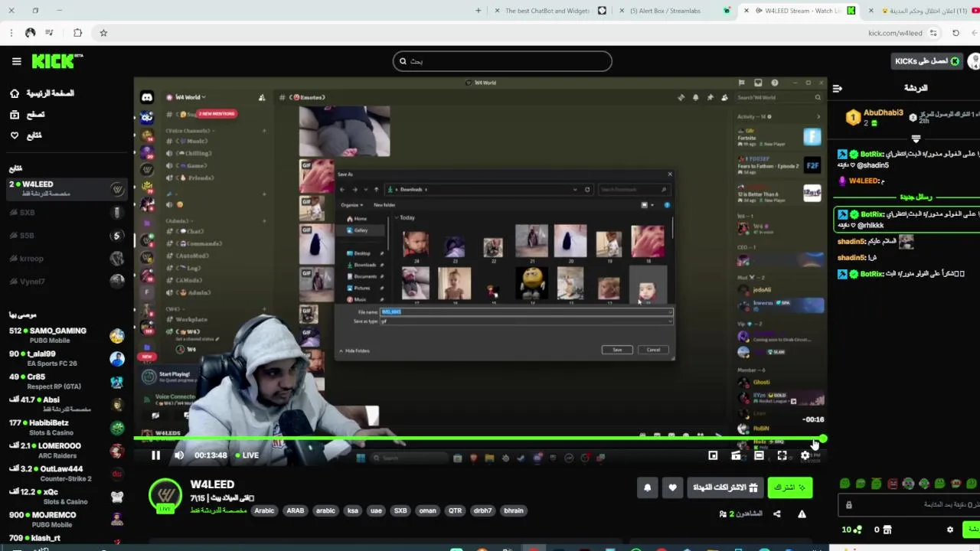Screen dimensions: 980x551
Task: Toggle notification bell for W4LEED
Action: (648, 487)
